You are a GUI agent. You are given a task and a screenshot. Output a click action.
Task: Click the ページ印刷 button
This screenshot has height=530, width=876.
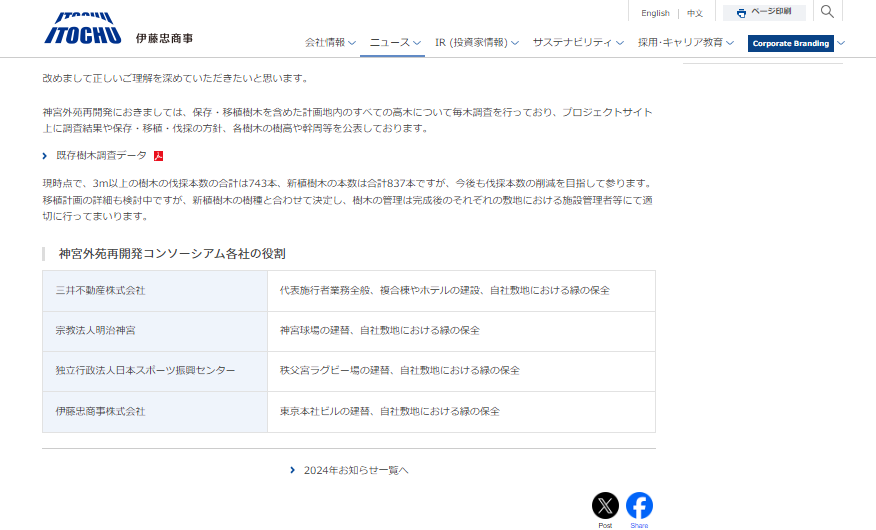764,12
